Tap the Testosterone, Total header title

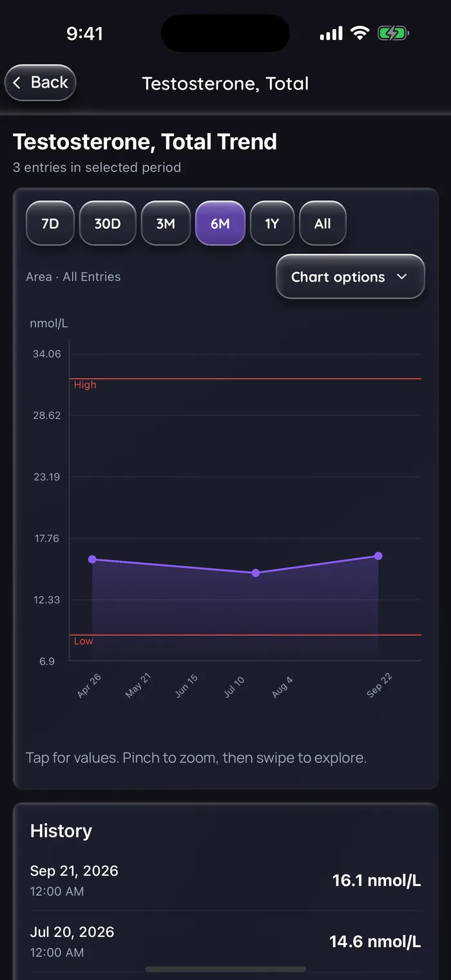pyautogui.click(x=225, y=84)
